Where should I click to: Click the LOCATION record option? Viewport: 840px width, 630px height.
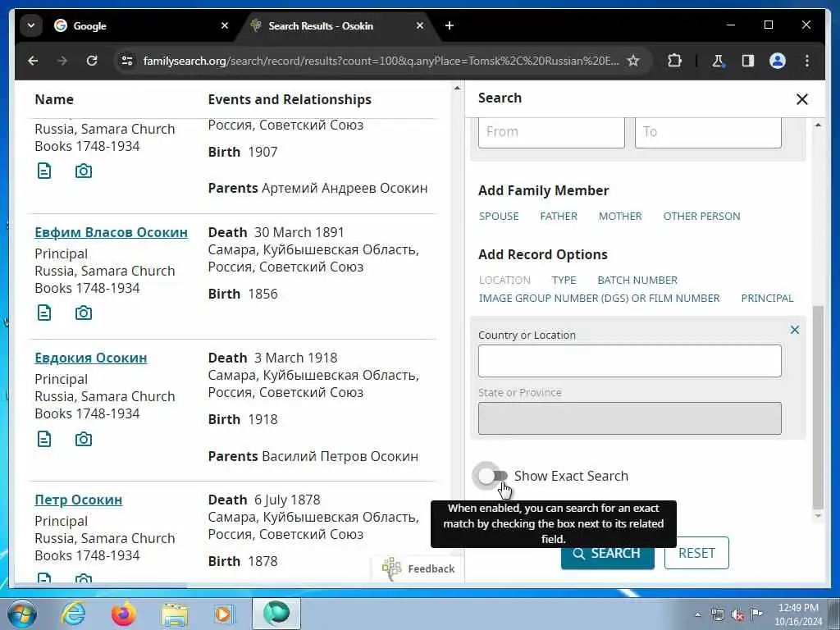tap(504, 281)
